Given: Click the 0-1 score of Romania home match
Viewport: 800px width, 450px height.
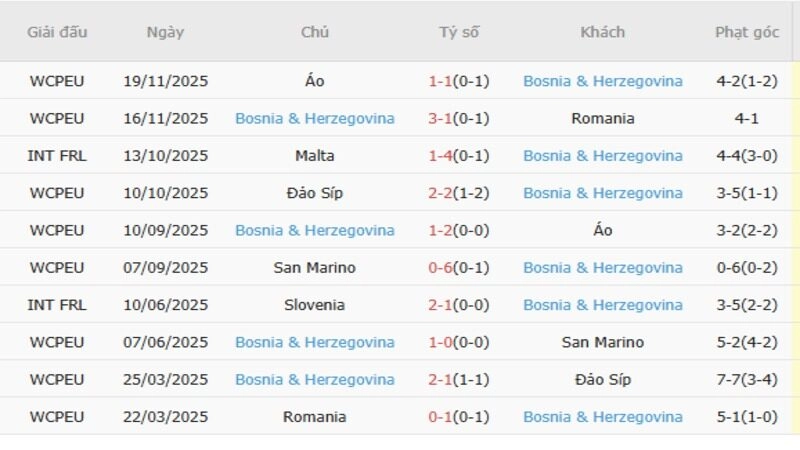Looking at the screenshot, I should [440, 417].
